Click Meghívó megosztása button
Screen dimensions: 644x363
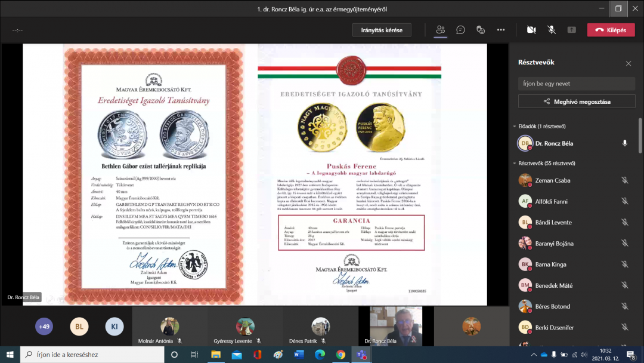(x=576, y=101)
